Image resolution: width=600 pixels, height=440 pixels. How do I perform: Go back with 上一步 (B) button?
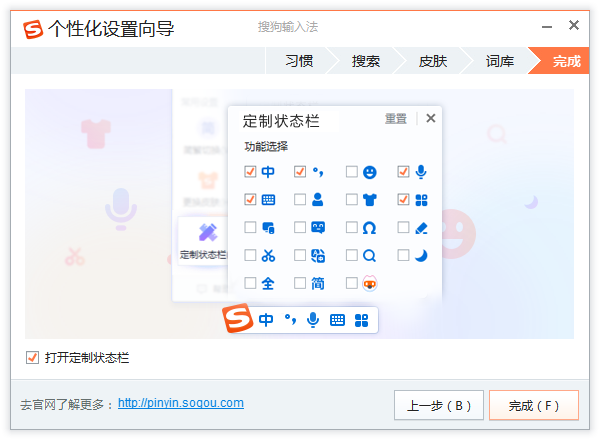point(439,405)
